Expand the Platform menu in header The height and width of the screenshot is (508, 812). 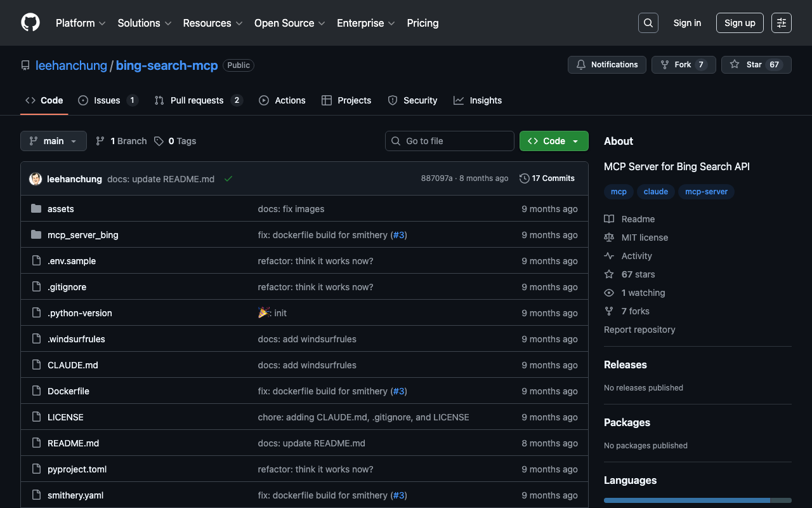pos(80,23)
